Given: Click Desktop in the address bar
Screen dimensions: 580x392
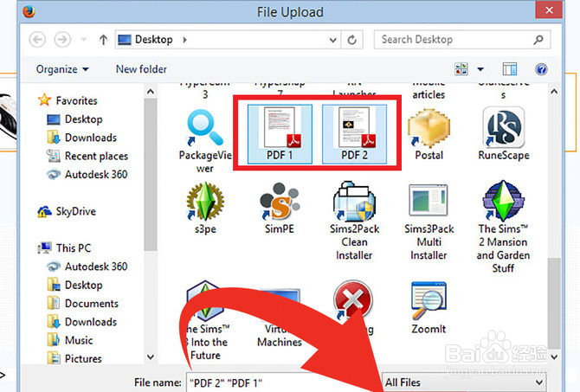Looking at the screenshot, I should tap(153, 39).
